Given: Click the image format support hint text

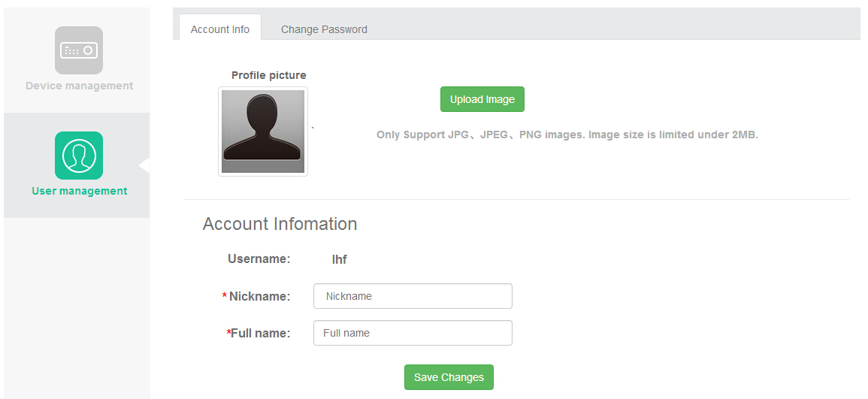Looking at the screenshot, I should (567, 135).
